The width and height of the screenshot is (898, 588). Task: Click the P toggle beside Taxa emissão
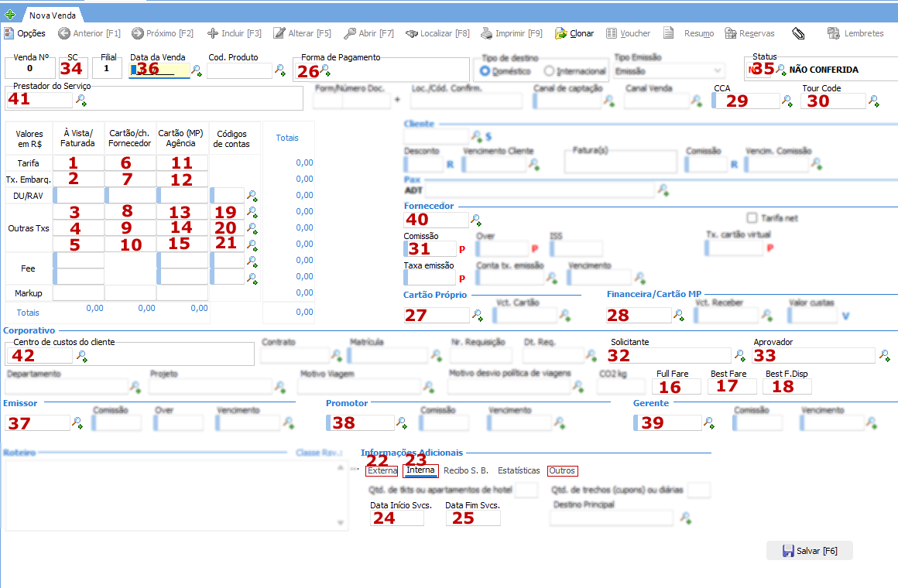click(x=462, y=279)
